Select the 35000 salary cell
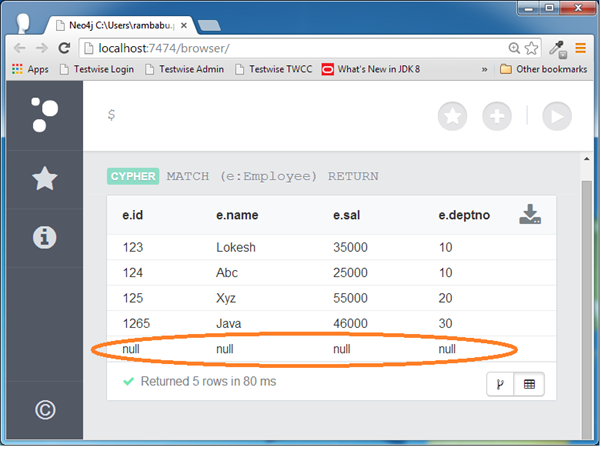The height and width of the screenshot is (451, 601). [350, 247]
